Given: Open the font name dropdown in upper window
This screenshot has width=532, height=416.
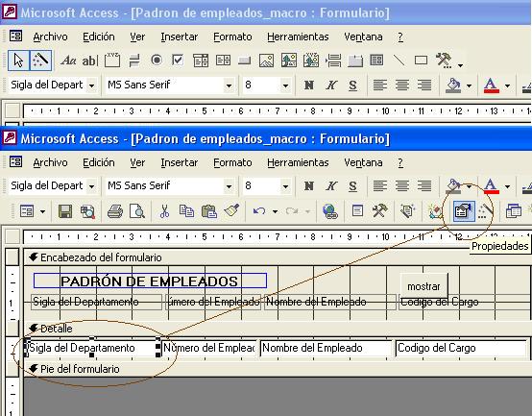Looking at the screenshot, I should (x=229, y=86).
